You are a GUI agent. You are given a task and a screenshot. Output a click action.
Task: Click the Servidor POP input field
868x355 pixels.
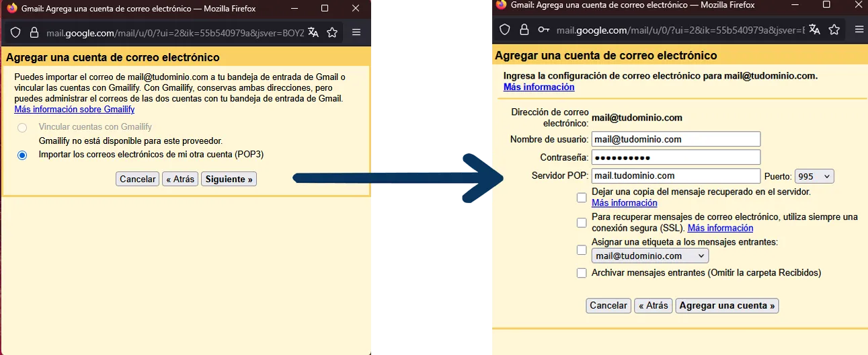(x=676, y=175)
